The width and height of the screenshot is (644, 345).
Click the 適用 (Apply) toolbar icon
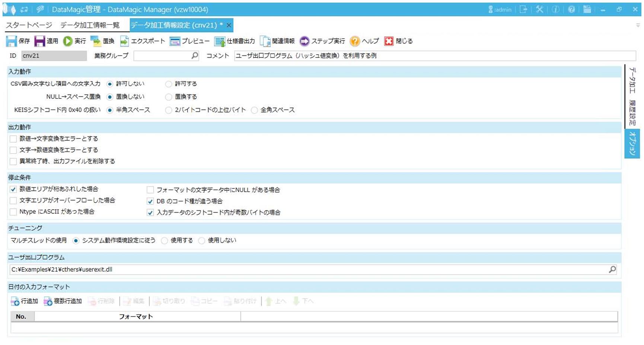pos(39,41)
